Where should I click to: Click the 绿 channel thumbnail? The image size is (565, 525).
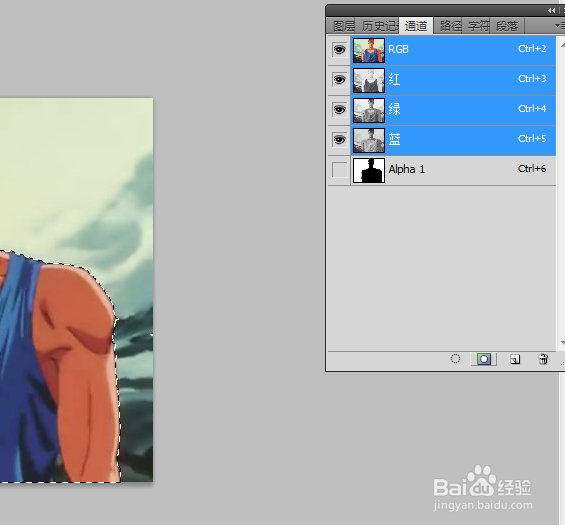[369, 110]
